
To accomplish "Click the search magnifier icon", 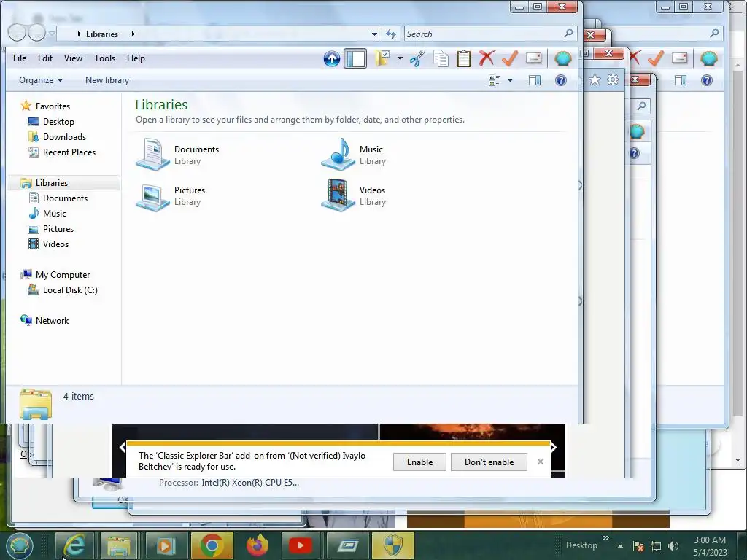I will pyautogui.click(x=568, y=34).
